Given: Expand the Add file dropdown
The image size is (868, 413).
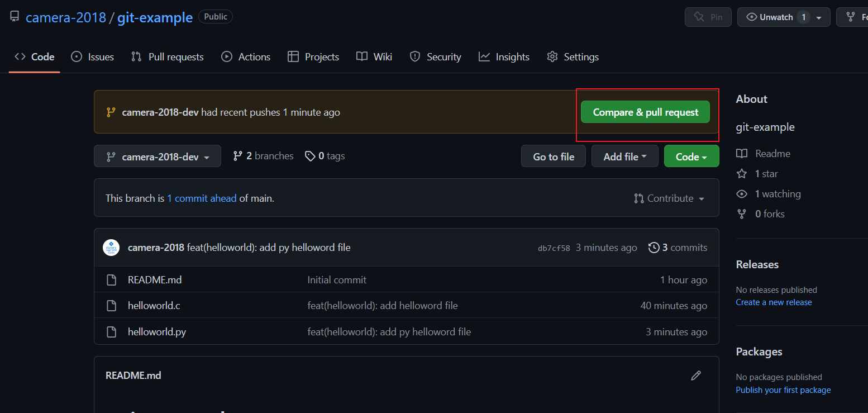Looking at the screenshot, I should pyautogui.click(x=624, y=156).
